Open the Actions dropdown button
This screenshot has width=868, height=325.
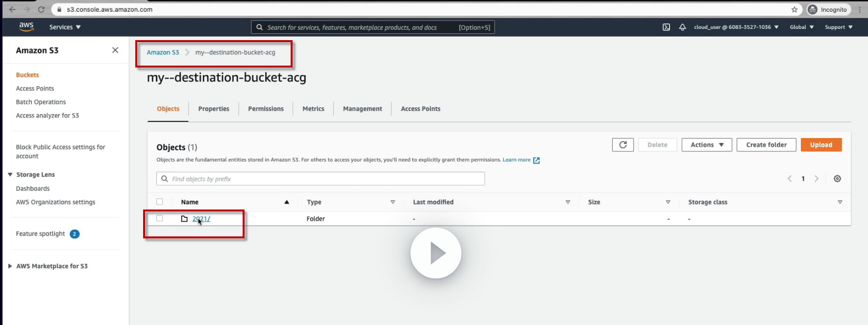[x=707, y=145]
